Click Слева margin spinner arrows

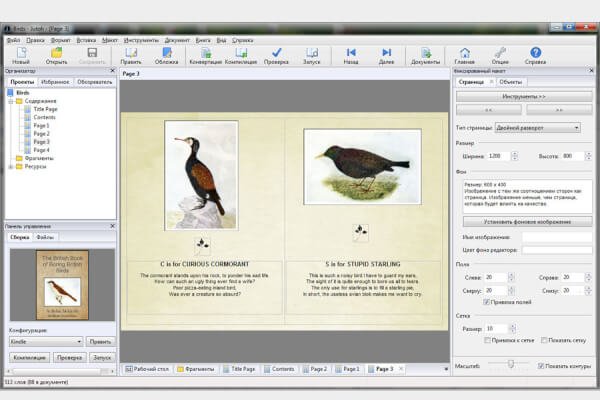click(511, 277)
